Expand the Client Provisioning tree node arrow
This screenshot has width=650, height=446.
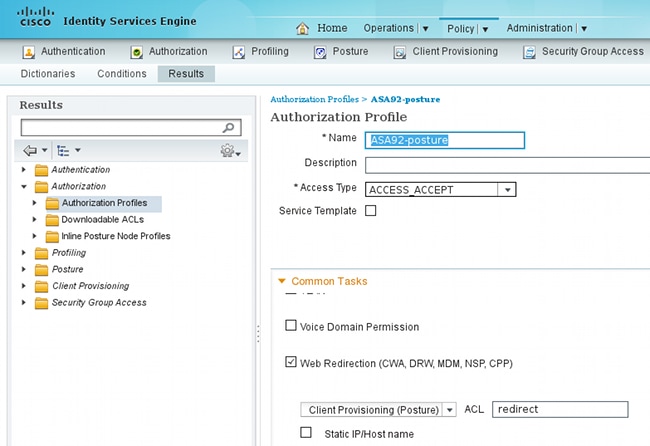(x=24, y=286)
